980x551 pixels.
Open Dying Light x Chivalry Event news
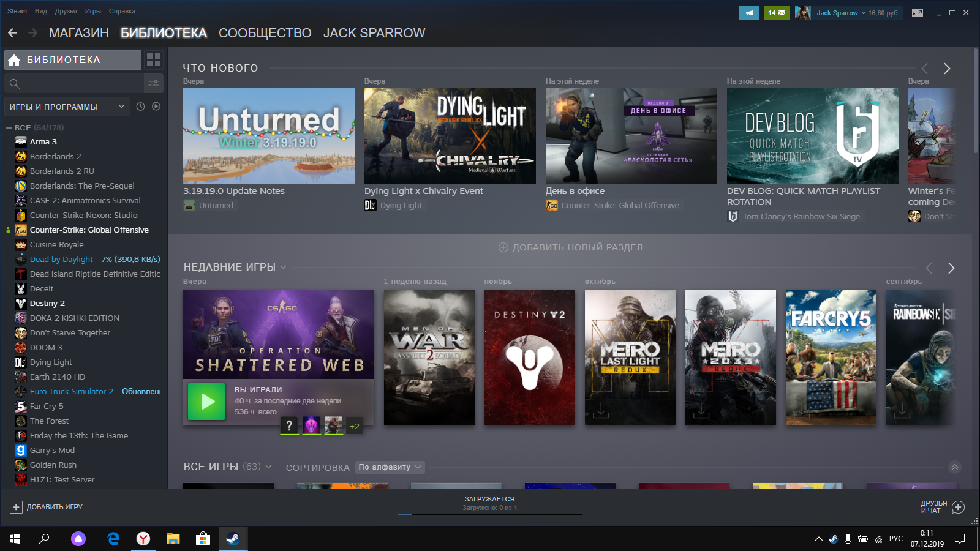[450, 136]
